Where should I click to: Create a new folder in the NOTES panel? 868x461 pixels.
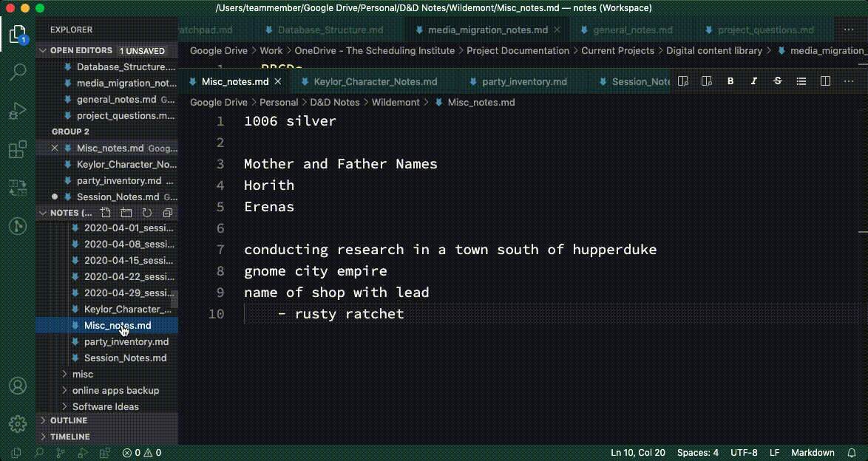click(x=126, y=212)
